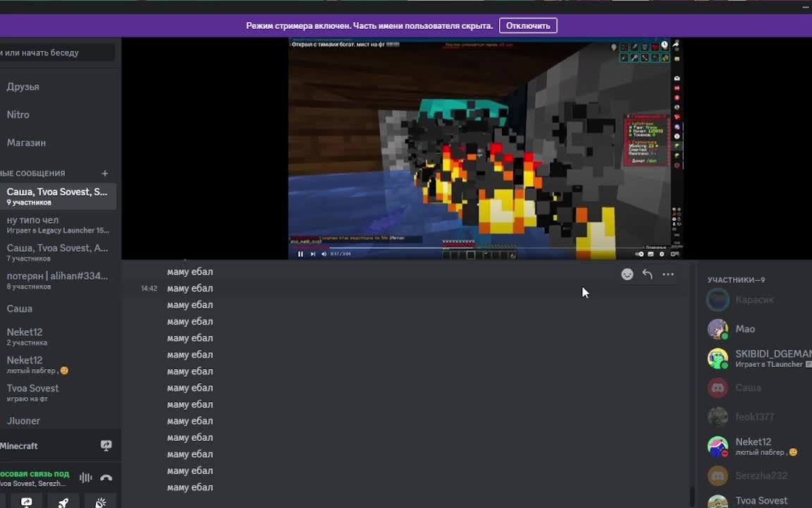Open the Магазин section
Screen dimensions: 812x508
[58, 143]
